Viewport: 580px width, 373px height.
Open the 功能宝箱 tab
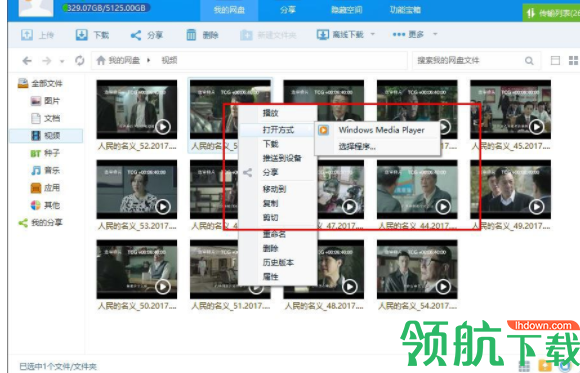(x=405, y=10)
